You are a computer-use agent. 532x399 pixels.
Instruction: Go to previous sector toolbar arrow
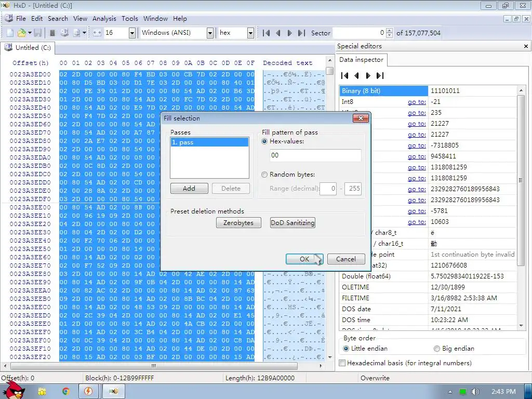pyautogui.click(x=278, y=33)
